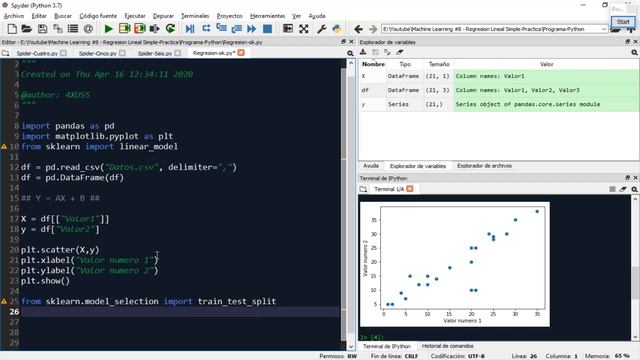Import data icon in variable explorer
This screenshot has height=360, width=640.
point(363,52)
